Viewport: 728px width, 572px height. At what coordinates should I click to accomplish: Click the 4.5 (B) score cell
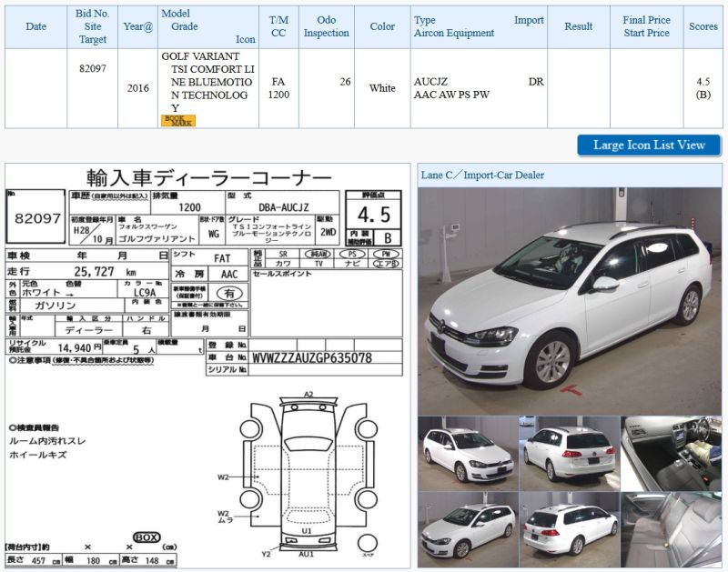(703, 88)
